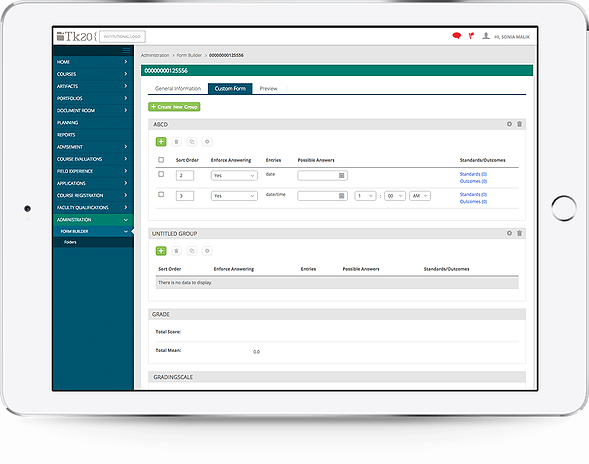The width and height of the screenshot is (589, 464).
Task: Check the box for sort order 3 row
Action: coord(161,194)
